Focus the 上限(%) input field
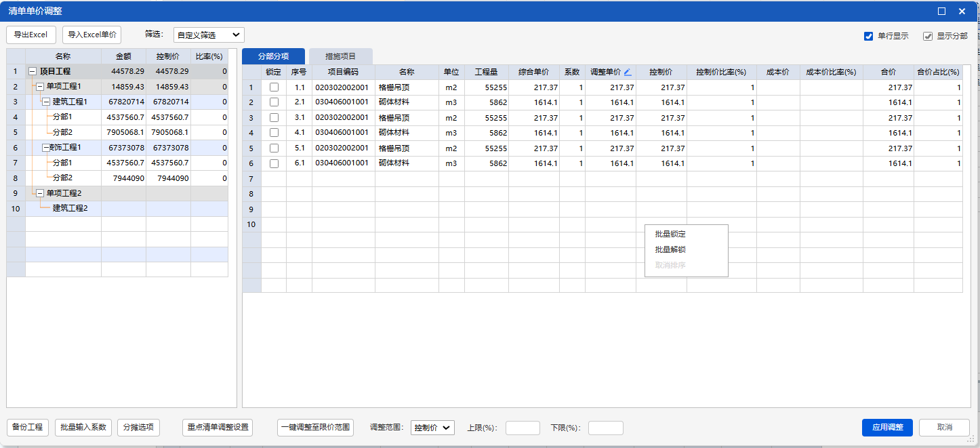 523,428
